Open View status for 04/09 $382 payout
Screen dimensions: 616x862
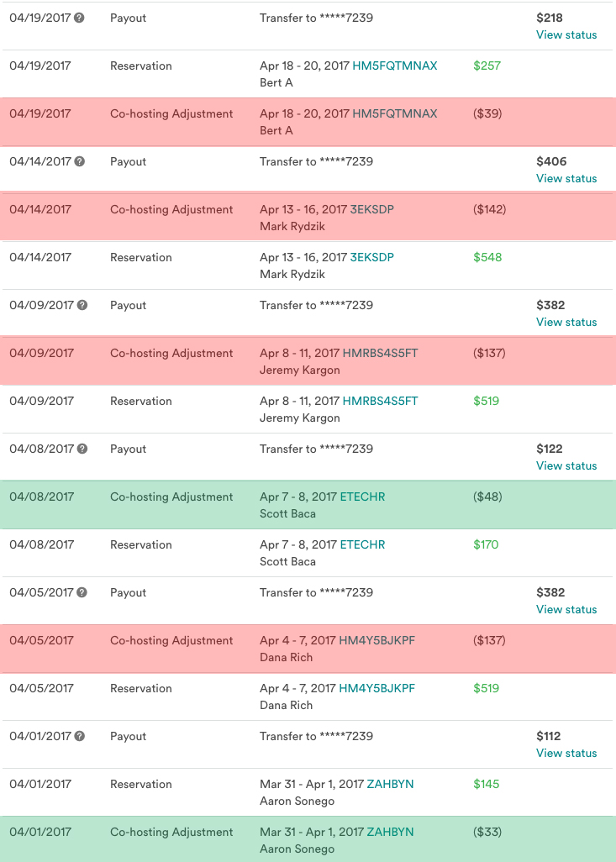[x=566, y=322]
